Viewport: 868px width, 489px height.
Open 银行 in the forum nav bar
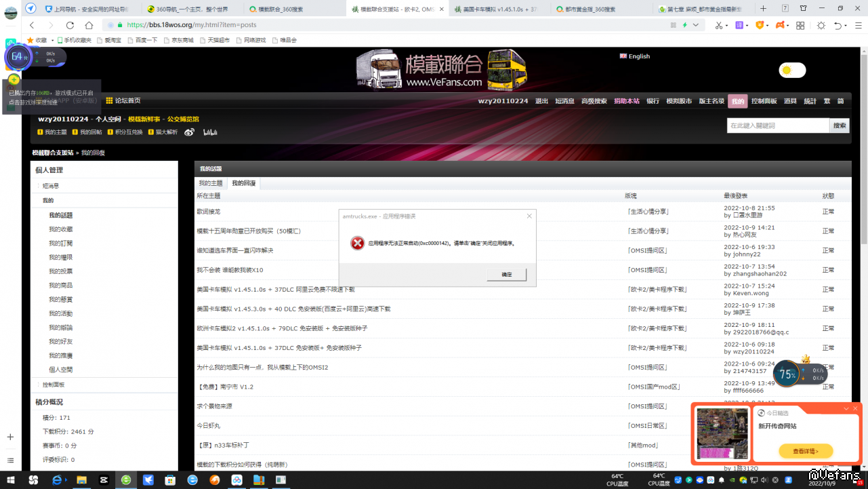(x=653, y=101)
